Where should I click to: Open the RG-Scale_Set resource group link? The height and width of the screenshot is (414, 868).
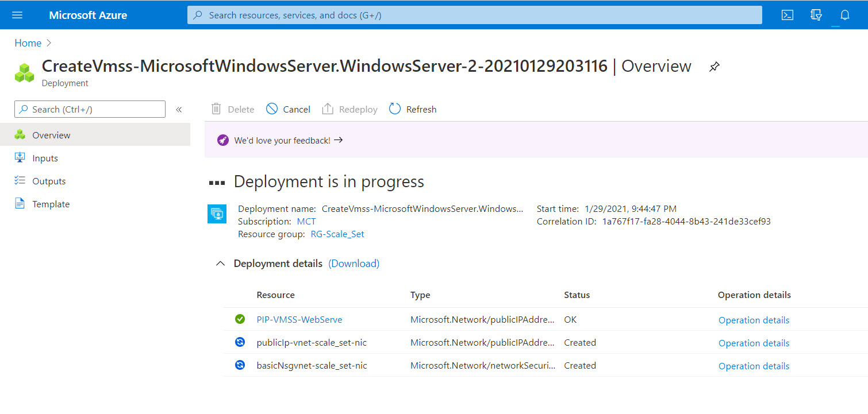click(x=337, y=234)
